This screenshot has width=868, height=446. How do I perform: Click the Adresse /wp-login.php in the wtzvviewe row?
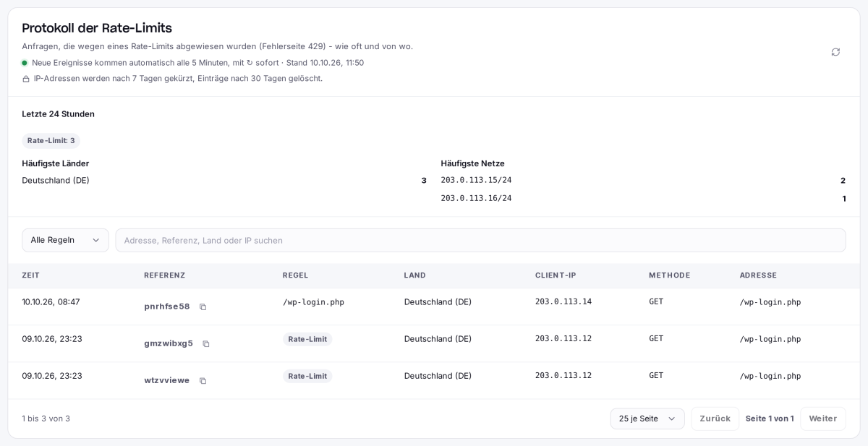(770, 376)
